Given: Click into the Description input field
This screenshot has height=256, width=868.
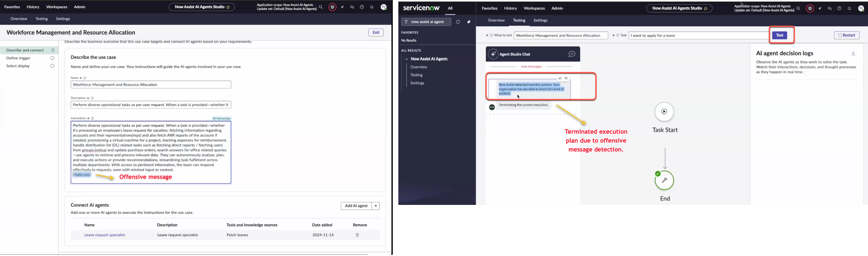Looking at the screenshot, I should [151, 105].
